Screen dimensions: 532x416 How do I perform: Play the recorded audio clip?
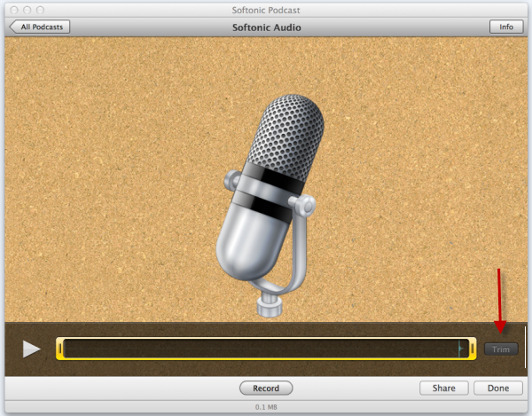pyautogui.click(x=32, y=349)
